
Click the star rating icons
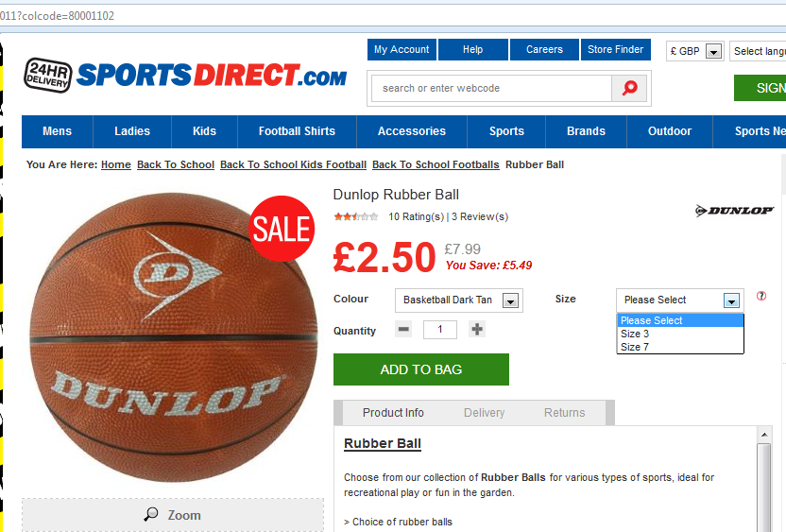(355, 216)
